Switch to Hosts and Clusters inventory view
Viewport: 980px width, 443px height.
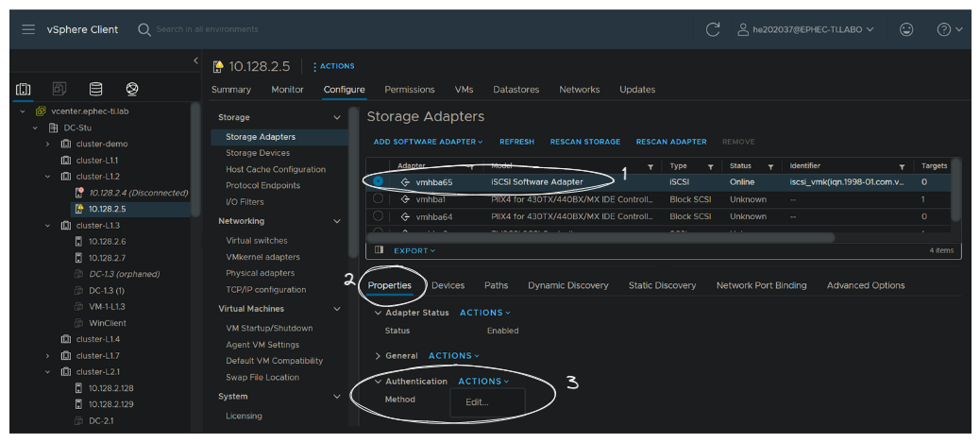[x=23, y=90]
